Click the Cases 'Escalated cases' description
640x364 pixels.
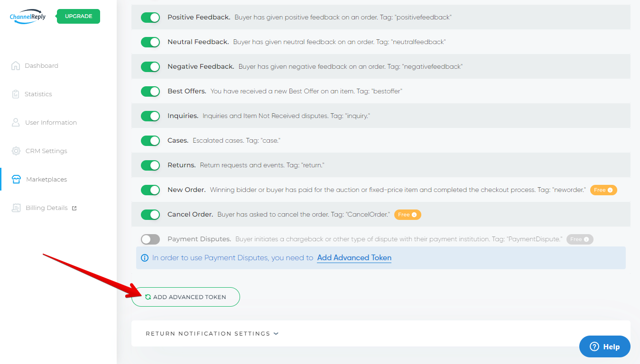pos(237,140)
